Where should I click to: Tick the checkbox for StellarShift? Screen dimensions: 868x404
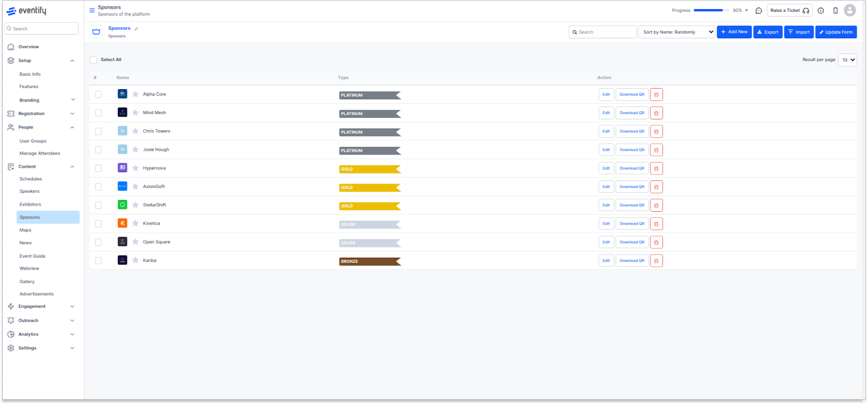pos(98,205)
